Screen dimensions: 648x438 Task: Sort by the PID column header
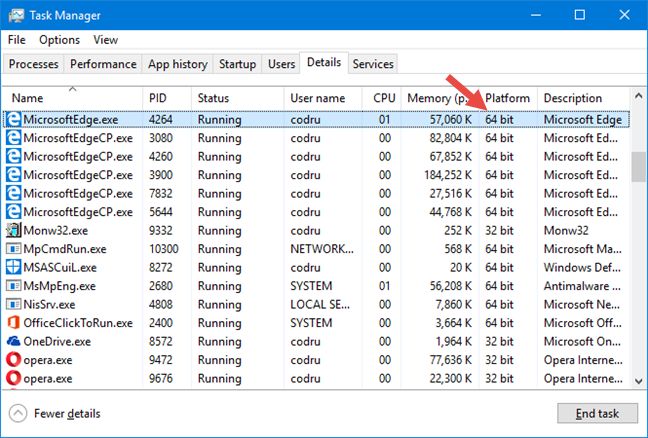[167, 98]
